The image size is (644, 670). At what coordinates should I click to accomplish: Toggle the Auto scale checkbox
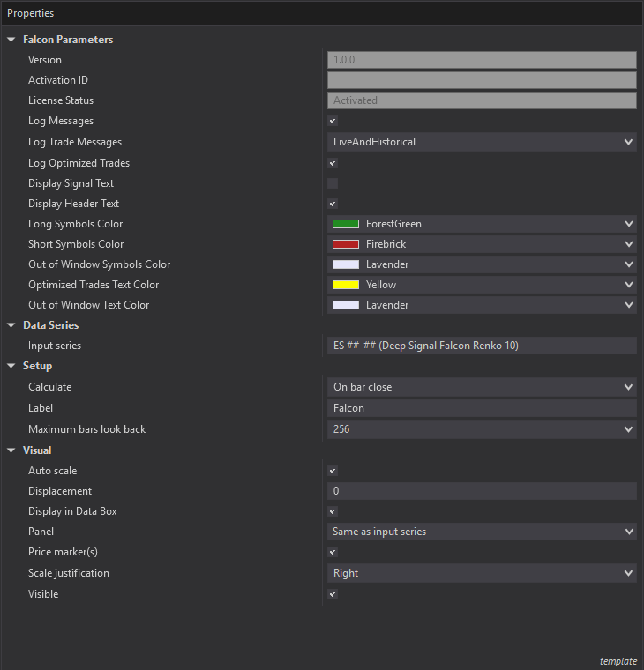tap(333, 472)
